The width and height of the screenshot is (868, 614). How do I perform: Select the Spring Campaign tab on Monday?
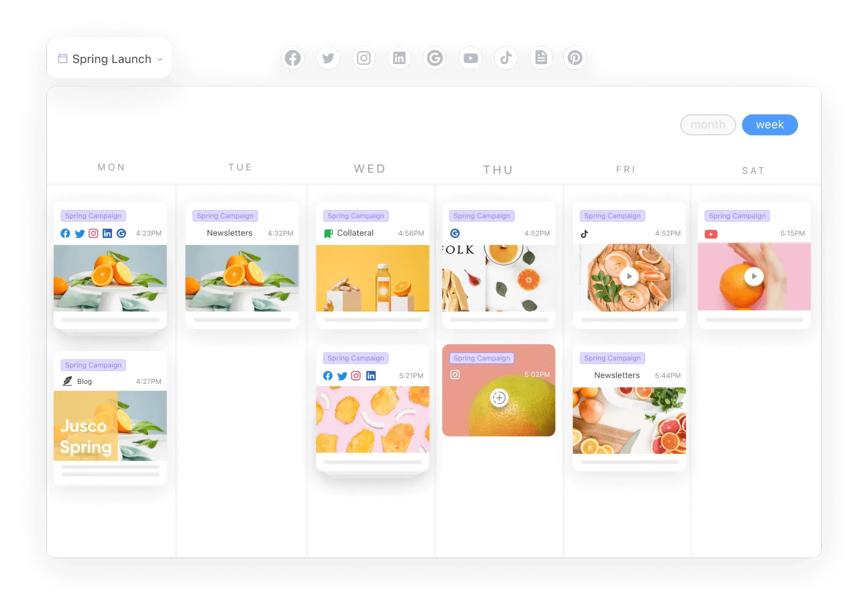pos(94,215)
